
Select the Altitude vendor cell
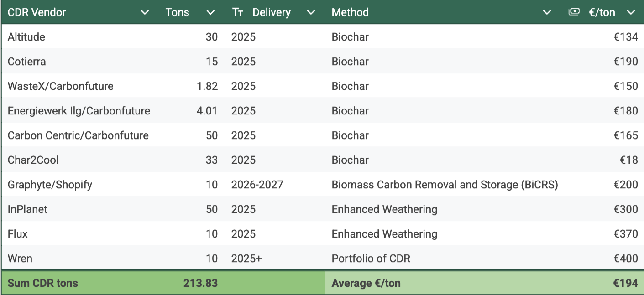[26, 37]
